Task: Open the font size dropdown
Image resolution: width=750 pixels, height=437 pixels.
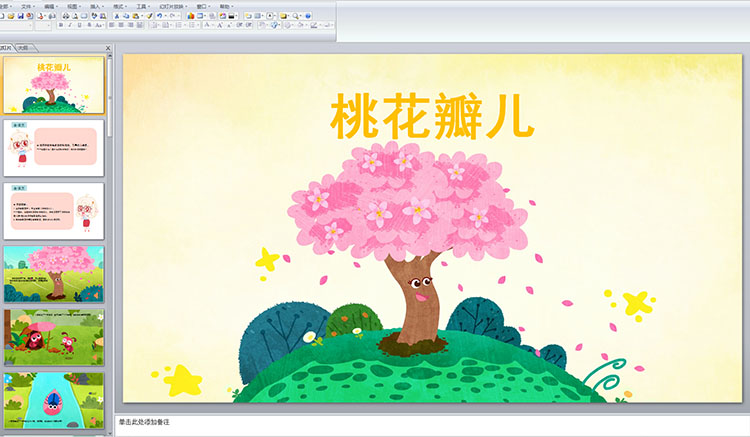Action: click(x=49, y=25)
